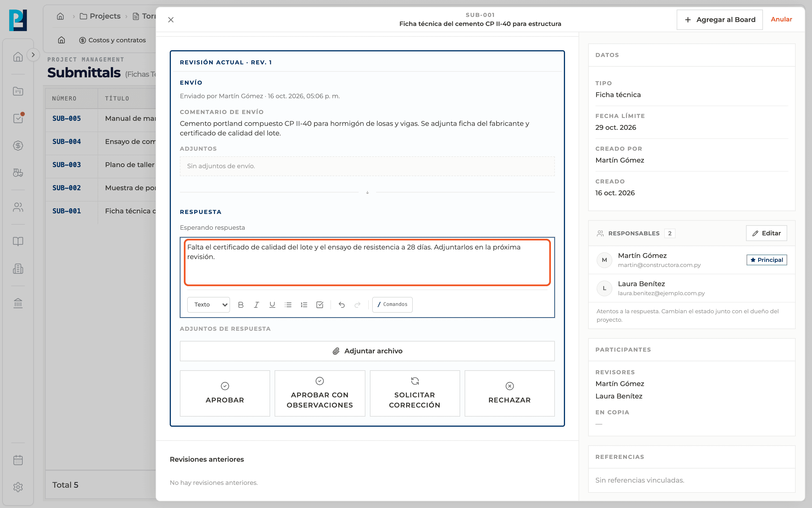Reject submittal with Rechazar
Screen dimensions: 812x508
pyautogui.click(x=509, y=393)
